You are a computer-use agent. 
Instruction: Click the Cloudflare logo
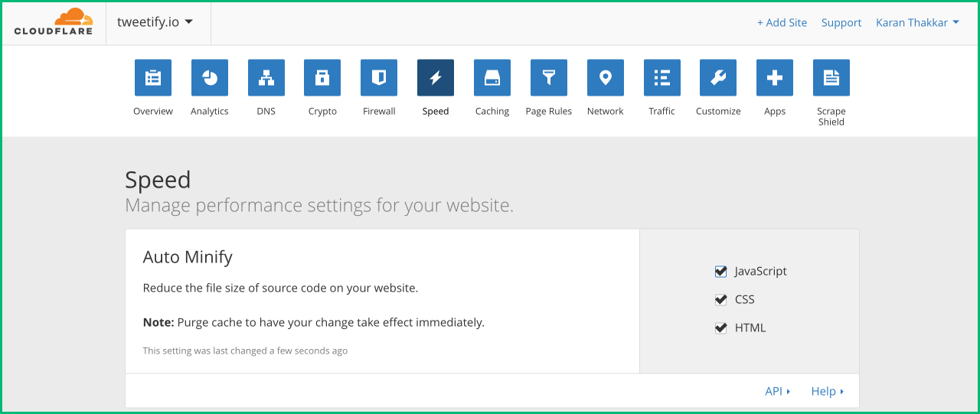pyautogui.click(x=53, y=21)
